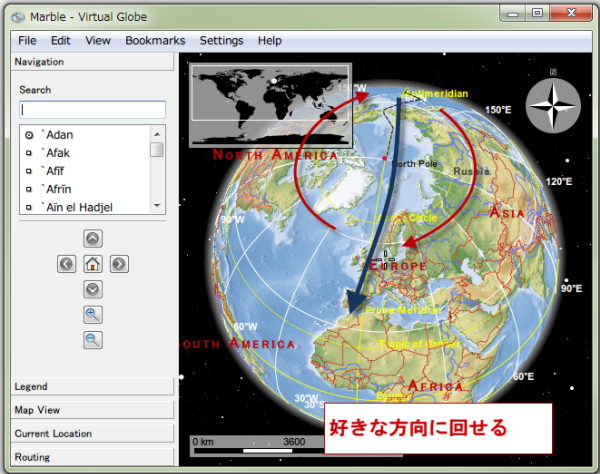Click the overview world map thumbnail
The image size is (600, 474).
tap(269, 105)
